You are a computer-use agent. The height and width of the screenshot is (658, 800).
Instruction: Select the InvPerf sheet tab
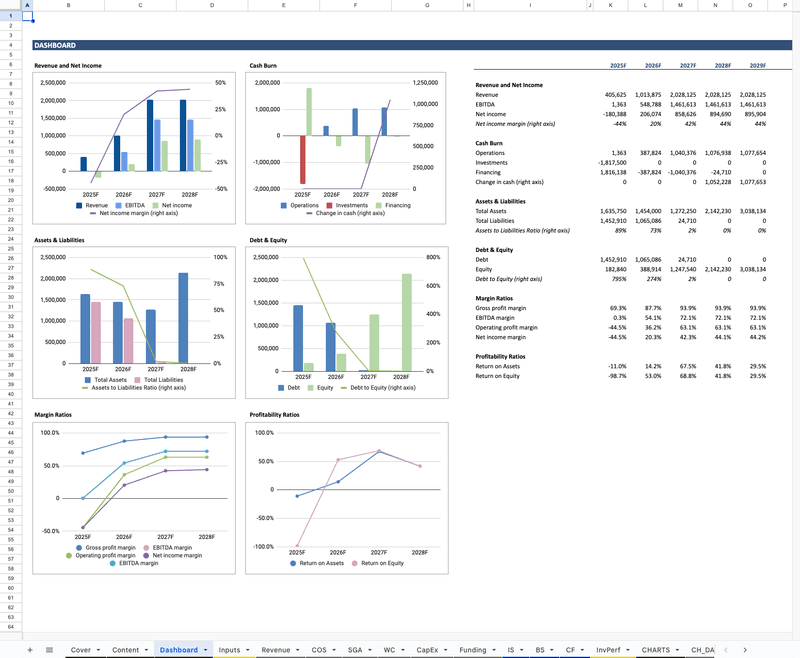tap(607, 650)
